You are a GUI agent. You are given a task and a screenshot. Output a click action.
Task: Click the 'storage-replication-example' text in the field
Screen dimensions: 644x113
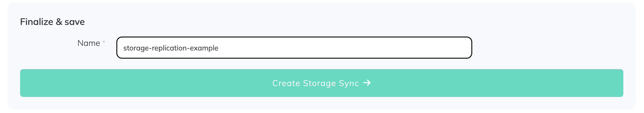tap(171, 48)
